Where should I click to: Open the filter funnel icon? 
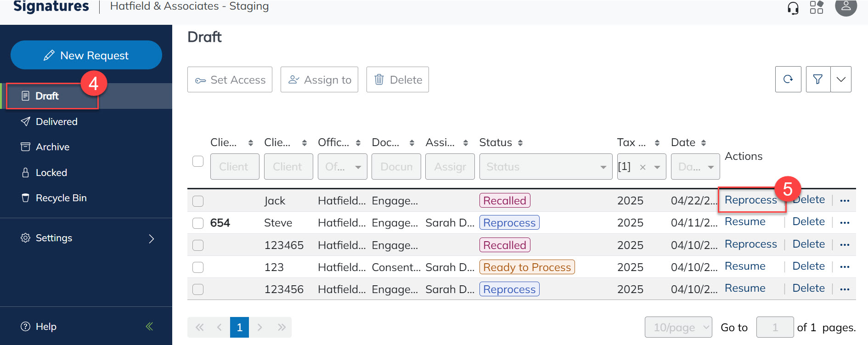(818, 79)
